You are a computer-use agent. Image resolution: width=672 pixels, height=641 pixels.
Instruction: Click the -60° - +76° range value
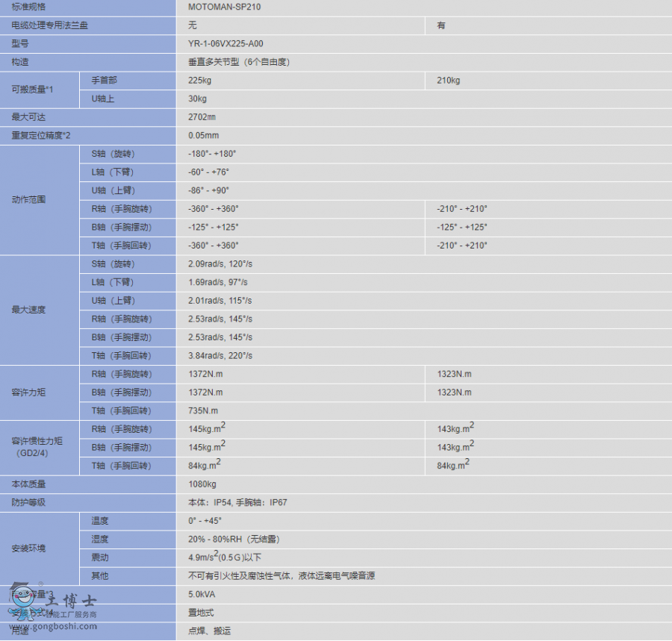(209, 172)
